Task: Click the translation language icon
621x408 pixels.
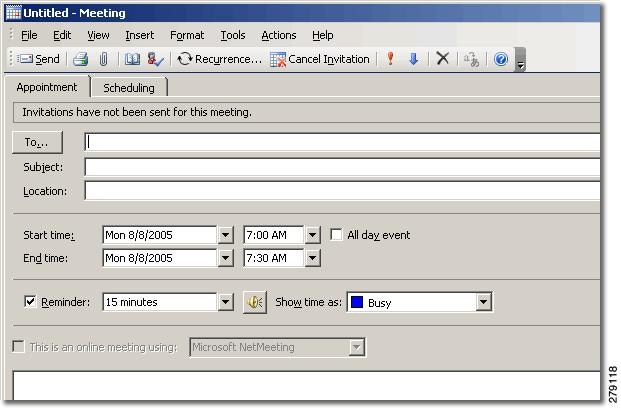Action: (471, 59)
